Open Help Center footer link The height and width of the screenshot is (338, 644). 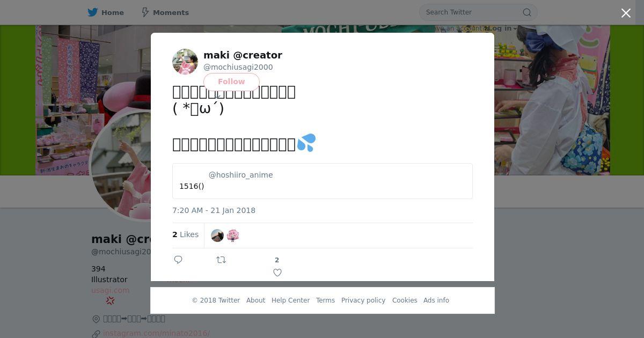(x=290, y=300)
